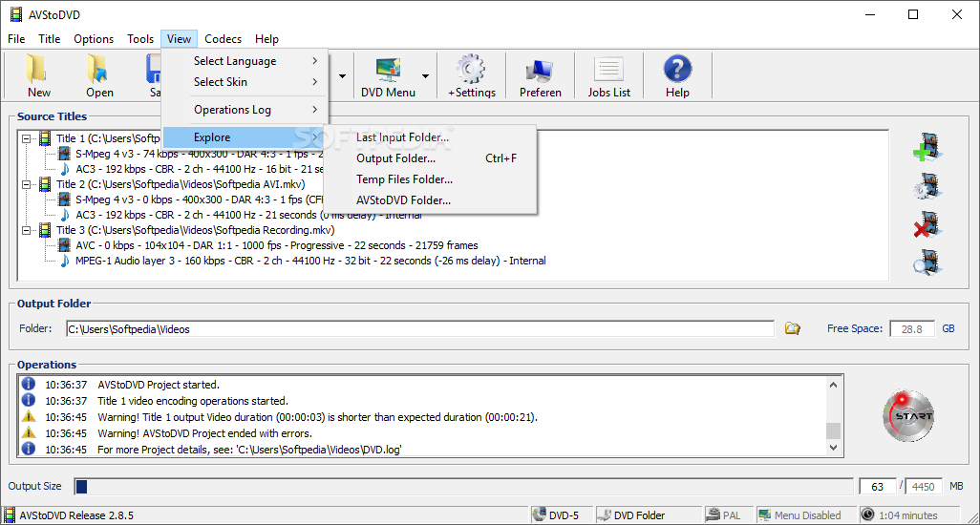Open the Options menu
980x525 pixels.
pos(94,39)
